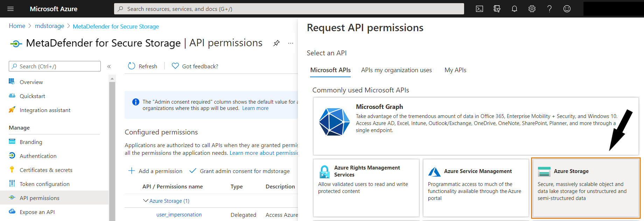
Task: Open the feedback smiley icon
Action: pyautogui.click(x=567, y=9)
